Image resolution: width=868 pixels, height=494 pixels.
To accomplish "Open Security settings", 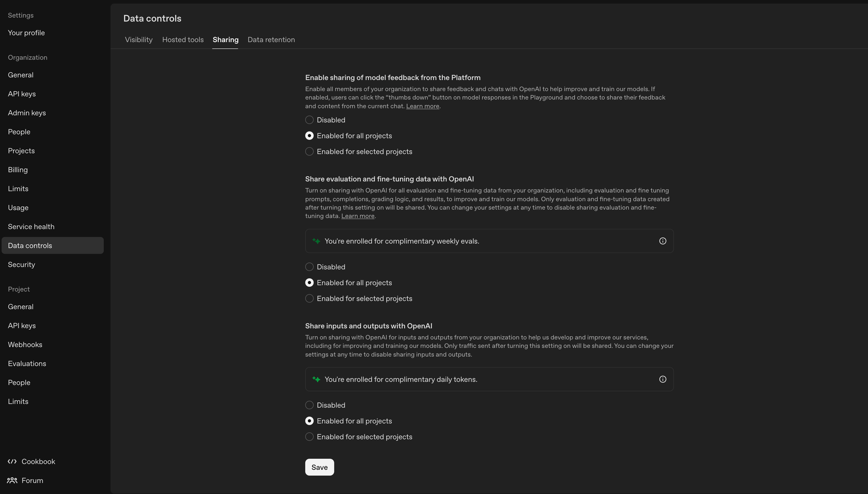I will 21,264.
